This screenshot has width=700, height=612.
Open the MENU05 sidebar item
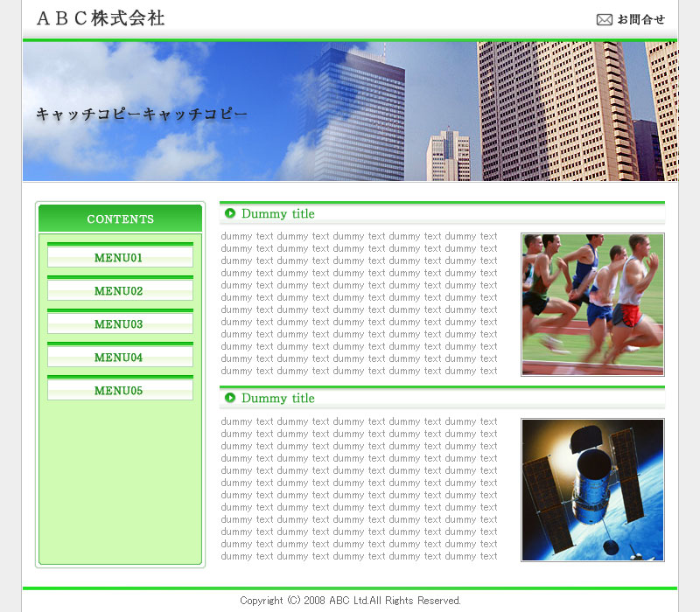click(120, 388)
